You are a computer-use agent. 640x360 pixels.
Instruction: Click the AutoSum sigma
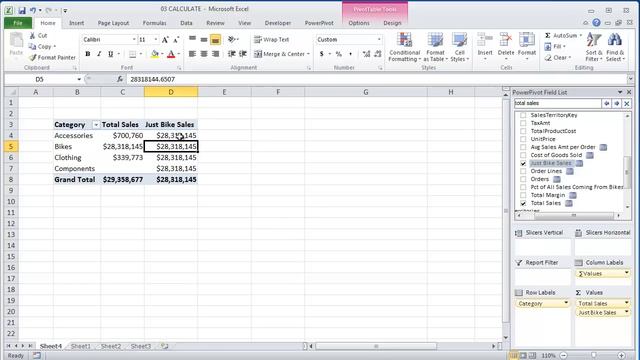[548, 36]
